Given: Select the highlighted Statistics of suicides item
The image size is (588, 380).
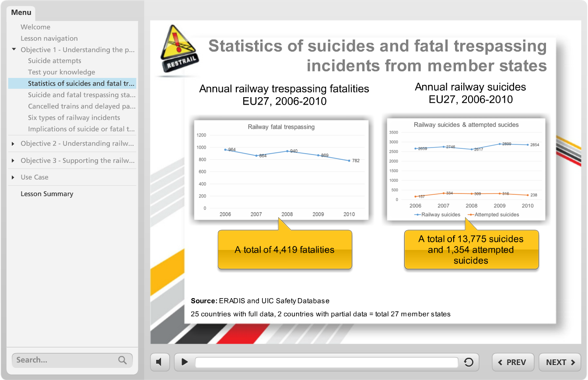Looking at the screenshot, I should click(72, 84).
